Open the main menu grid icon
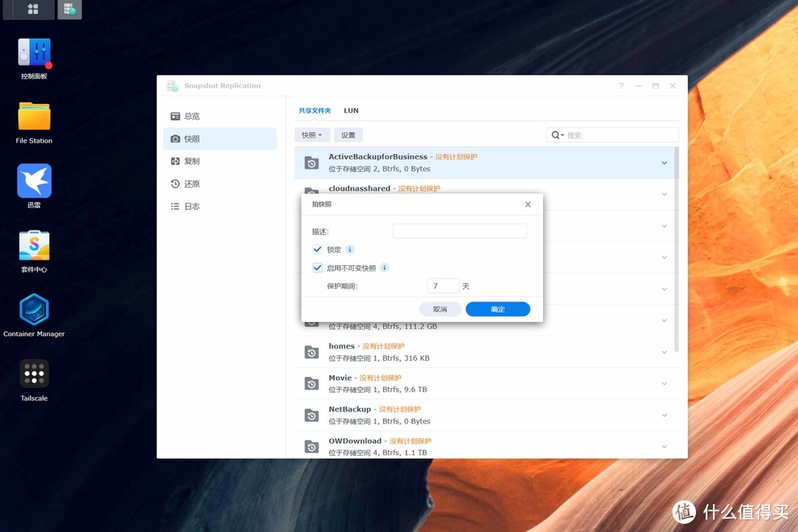 (x=33, y=9)
